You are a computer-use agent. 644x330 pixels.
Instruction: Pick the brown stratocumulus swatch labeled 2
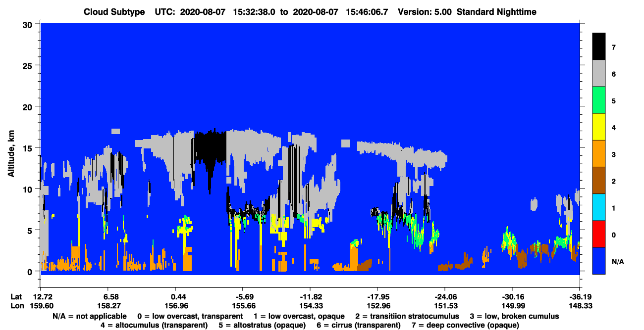pyautogui.click(x=599, y=181)
